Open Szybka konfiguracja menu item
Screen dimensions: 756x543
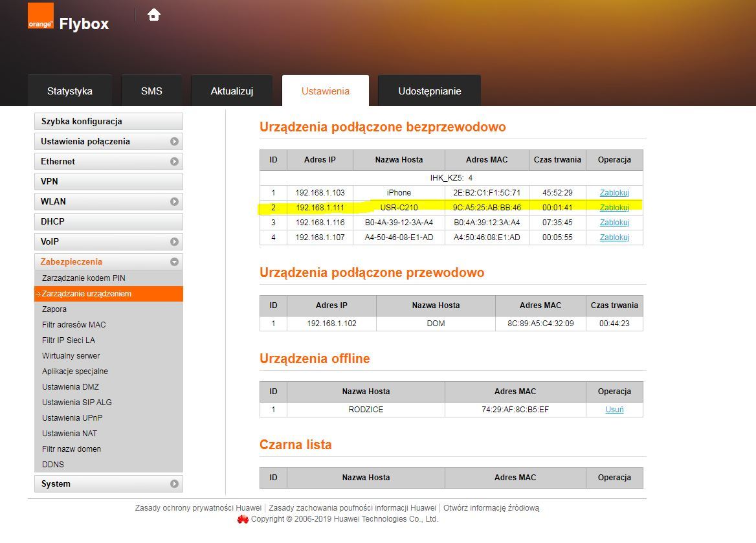coord(82,122)
